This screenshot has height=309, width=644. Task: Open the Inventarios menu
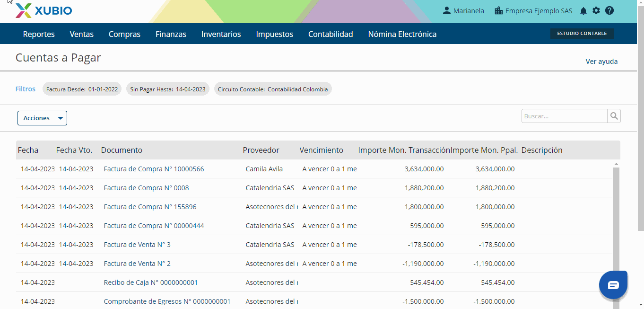(221, 34)
